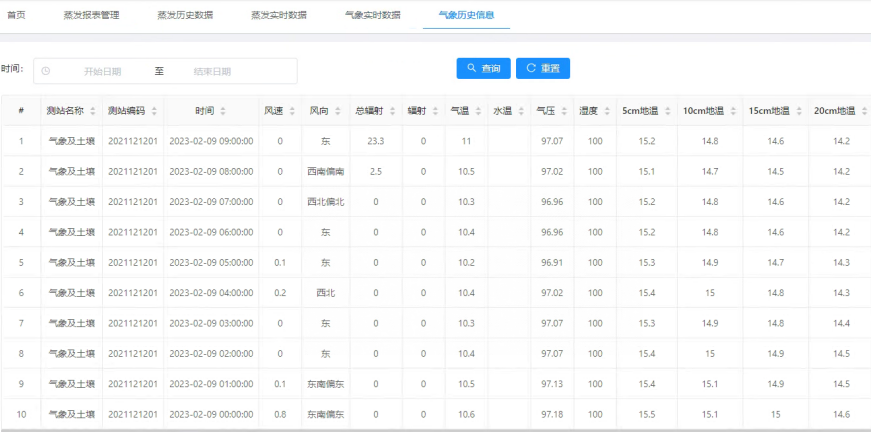871x432 pixels.
Task: Sort by 风向 column arrows
Action: pos(338,111)
